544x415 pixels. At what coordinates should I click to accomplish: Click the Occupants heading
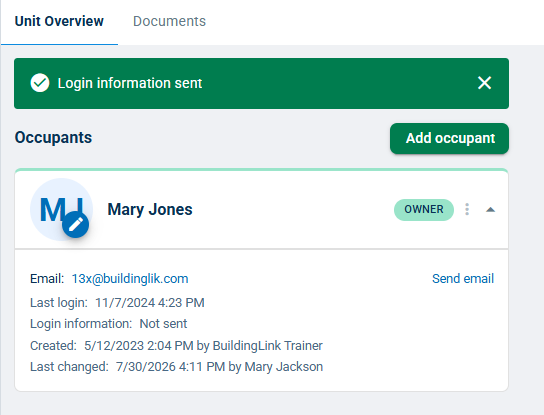(x=53, y=137)
